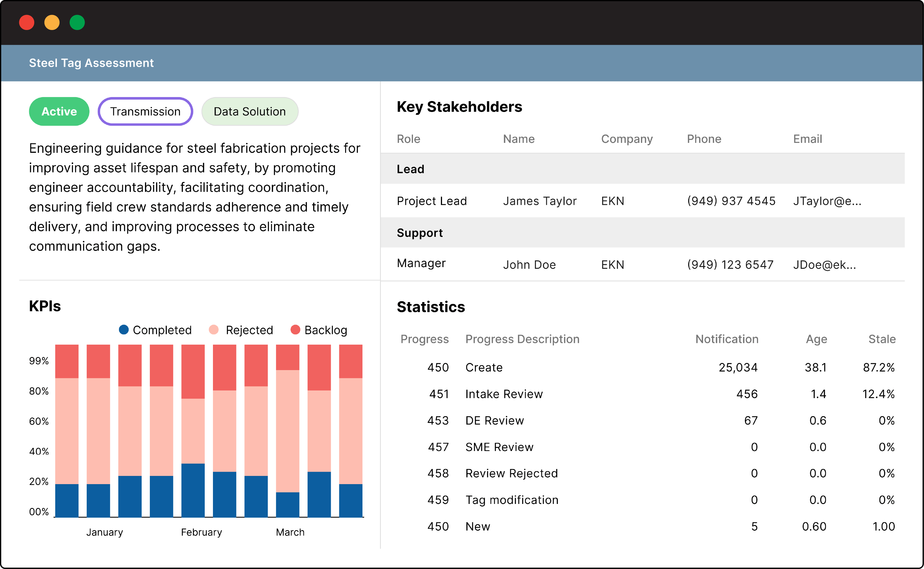
Task: Select the Transmission tag pill
Action: [x=145, y=111]
